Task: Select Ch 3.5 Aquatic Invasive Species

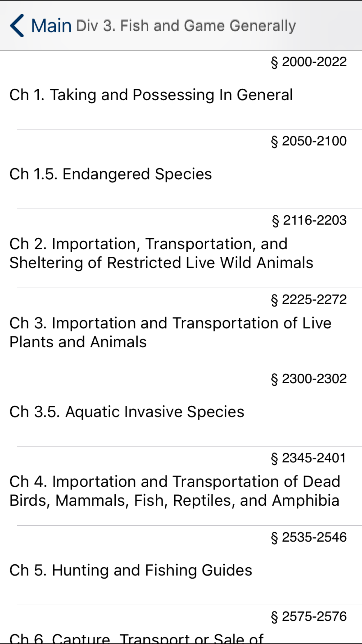Action: 127,412
